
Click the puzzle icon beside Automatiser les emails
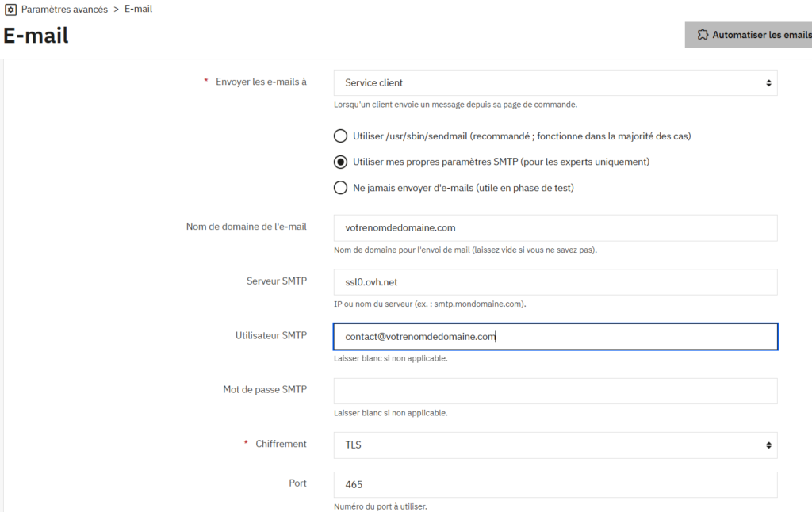click(702, 35)
